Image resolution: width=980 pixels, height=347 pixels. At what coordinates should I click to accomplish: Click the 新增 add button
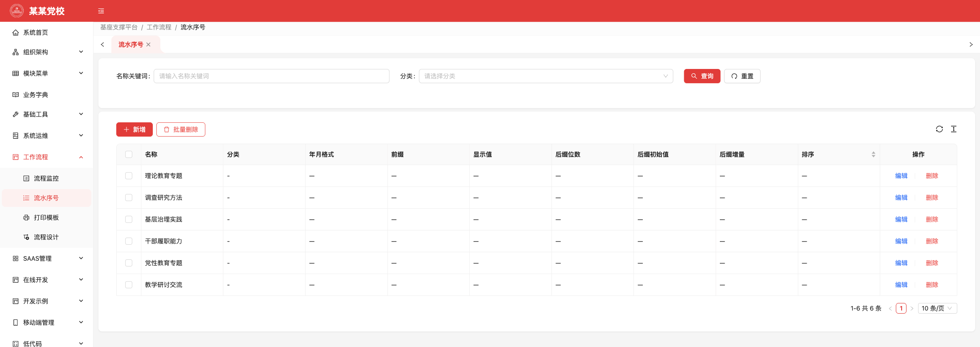click(x=135, y=129)
